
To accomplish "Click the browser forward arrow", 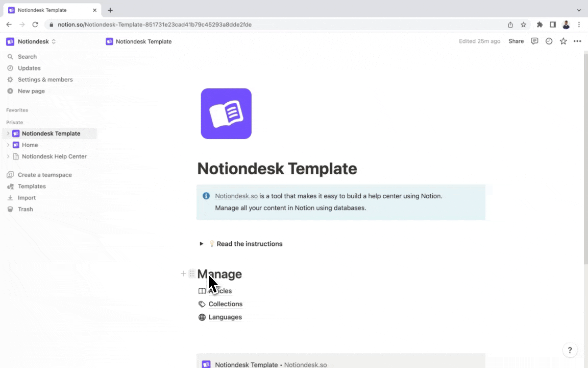I will click(x=22, y=25).
